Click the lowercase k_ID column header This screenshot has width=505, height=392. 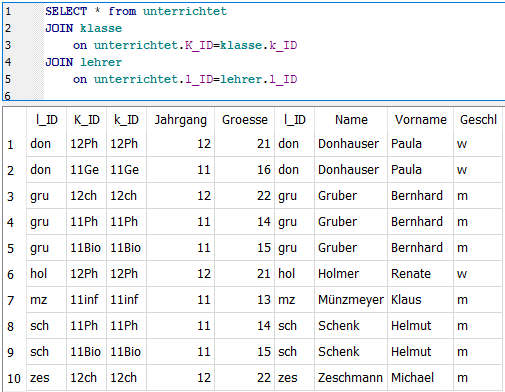(x=126, y=120)
